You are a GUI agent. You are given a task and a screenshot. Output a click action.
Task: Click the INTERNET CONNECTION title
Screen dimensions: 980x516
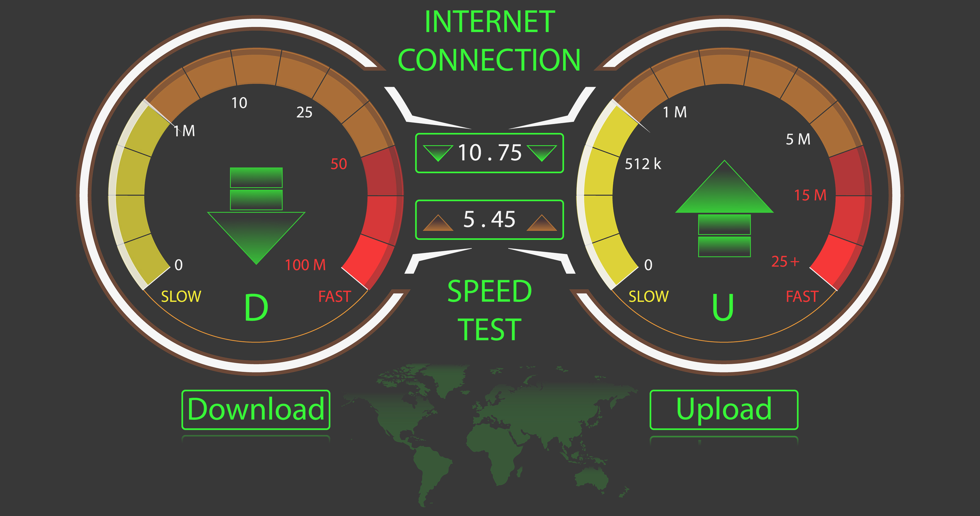click(x=489, y=41)
